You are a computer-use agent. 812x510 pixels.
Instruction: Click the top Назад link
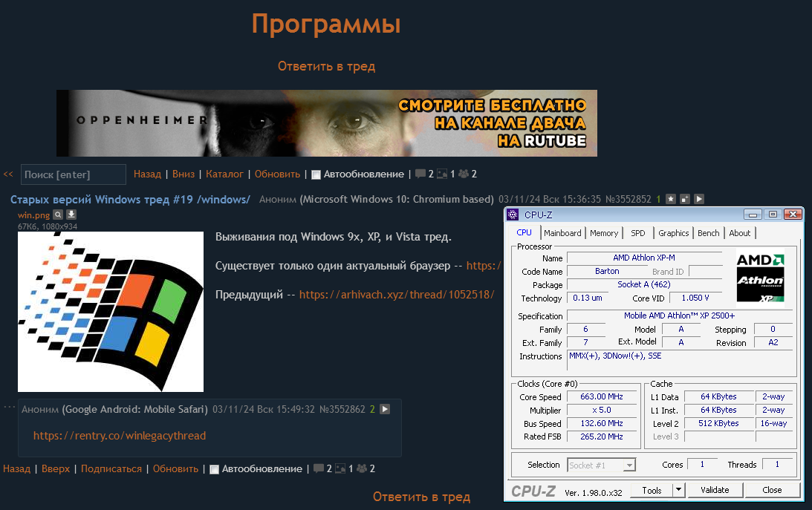click(148, 174)
